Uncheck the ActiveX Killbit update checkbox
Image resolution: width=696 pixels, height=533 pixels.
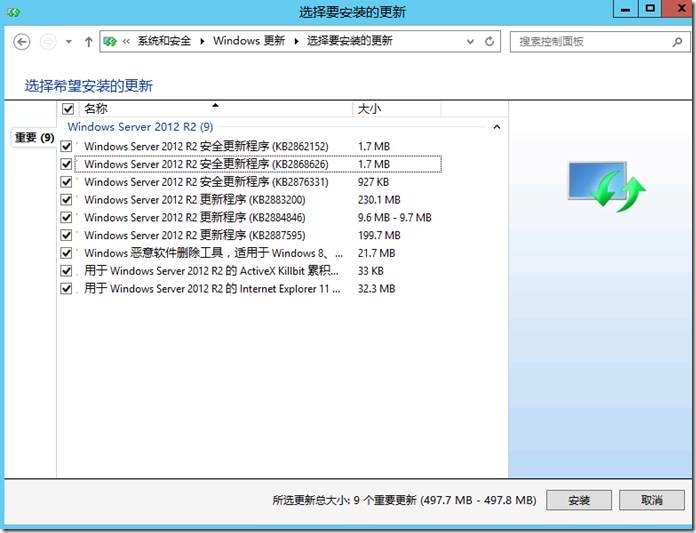(66, 270)
